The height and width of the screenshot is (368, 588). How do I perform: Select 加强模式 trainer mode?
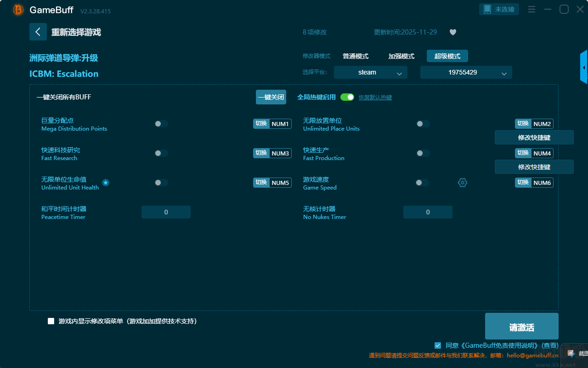coord(401,56)
